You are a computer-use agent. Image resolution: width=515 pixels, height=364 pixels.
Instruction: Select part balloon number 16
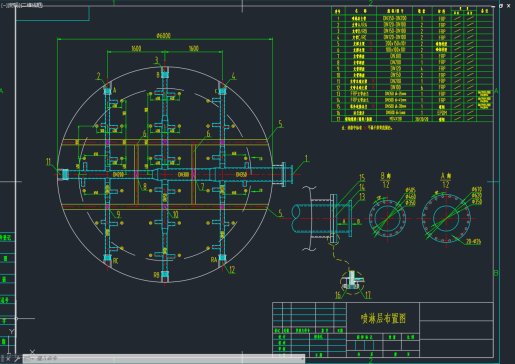[338, 295]
